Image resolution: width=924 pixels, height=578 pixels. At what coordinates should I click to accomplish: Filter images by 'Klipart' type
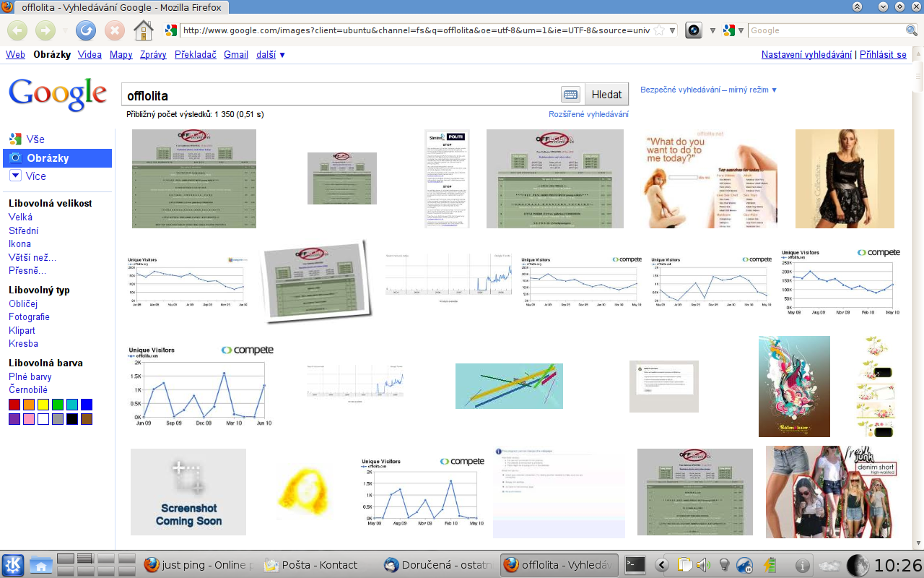(x=22, y=330)
